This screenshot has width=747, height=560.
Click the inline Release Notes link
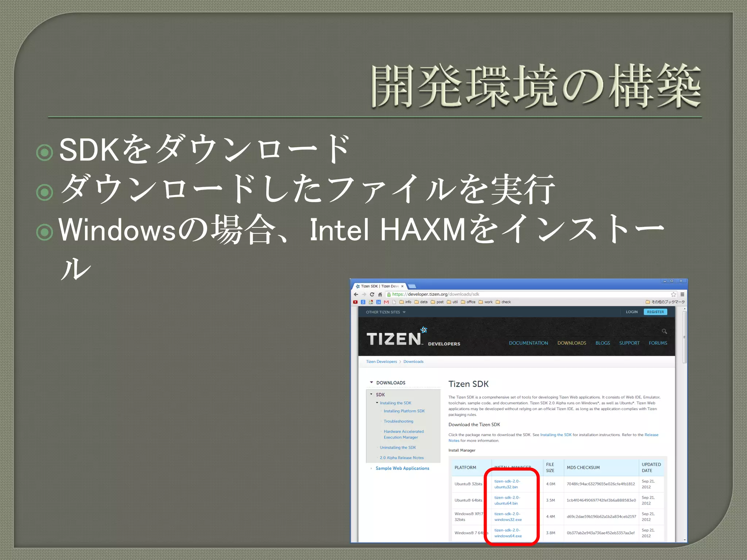651,435
